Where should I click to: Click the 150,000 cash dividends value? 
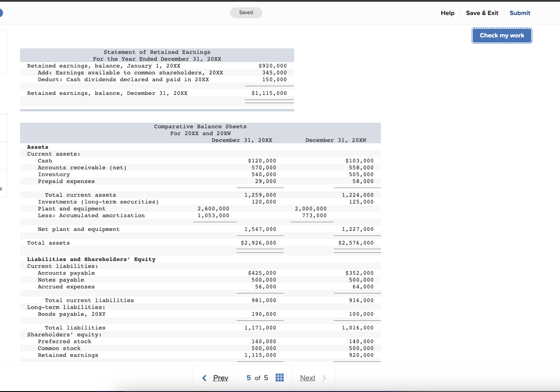(x=275, y=79)
